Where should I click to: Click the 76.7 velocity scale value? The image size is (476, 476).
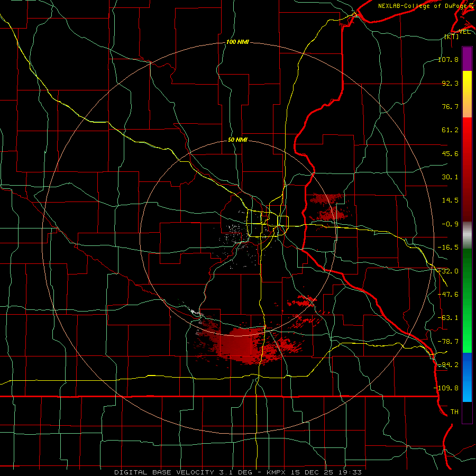click(x=450, y=106)
